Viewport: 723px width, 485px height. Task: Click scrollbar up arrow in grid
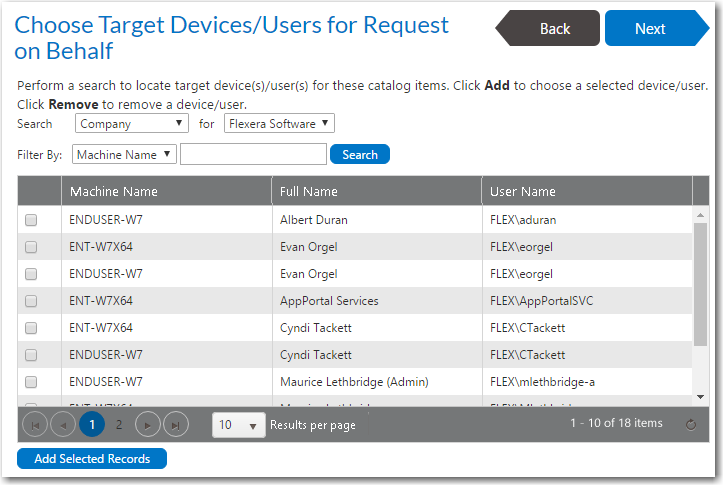click(x=700, y=214)
